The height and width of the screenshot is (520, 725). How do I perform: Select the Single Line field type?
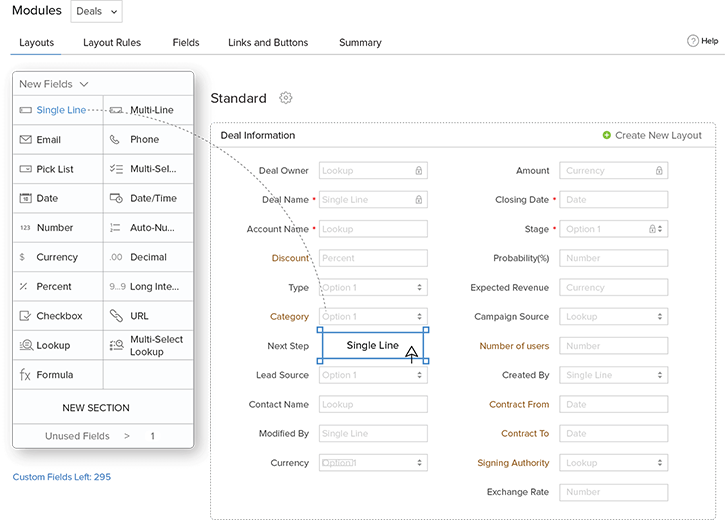[x=58, y=110]
